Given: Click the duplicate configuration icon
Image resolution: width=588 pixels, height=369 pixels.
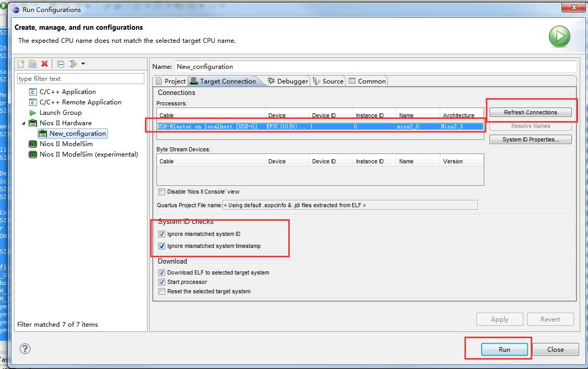Looking at the screenshot, I should [x=32, y=64].
